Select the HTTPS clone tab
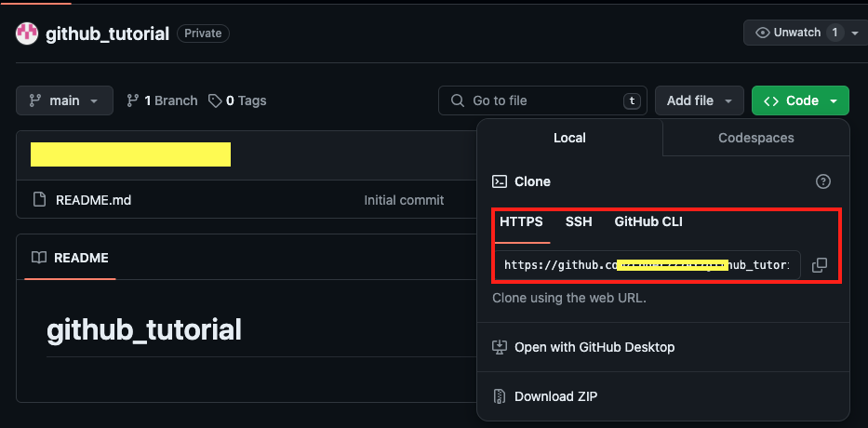This screenshot has height=428, width=868. 522,222
